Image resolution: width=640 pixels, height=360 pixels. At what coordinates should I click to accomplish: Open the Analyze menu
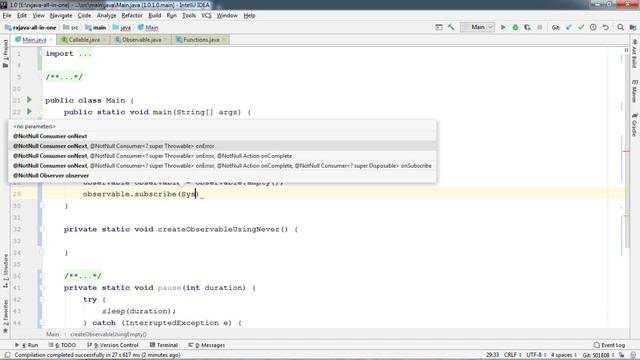107,16
